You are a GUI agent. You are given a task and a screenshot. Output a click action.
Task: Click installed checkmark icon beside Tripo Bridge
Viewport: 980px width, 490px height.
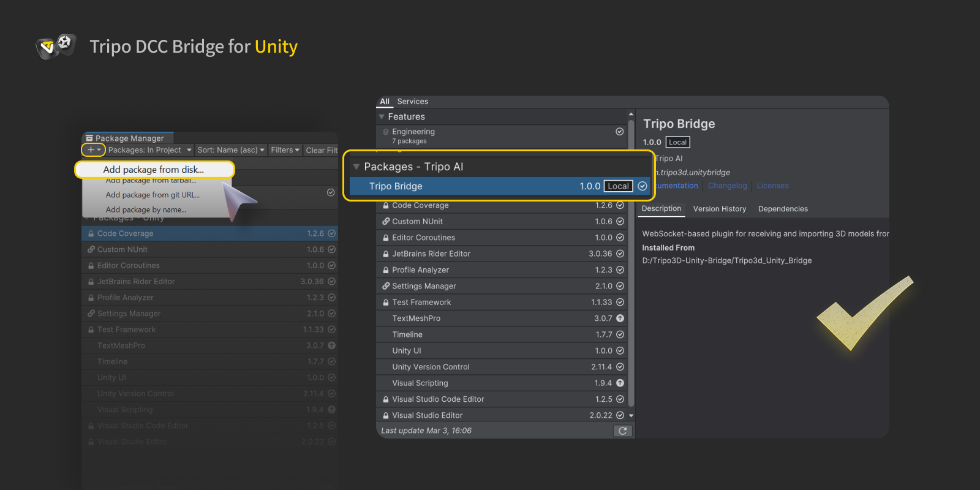point(643,186)
